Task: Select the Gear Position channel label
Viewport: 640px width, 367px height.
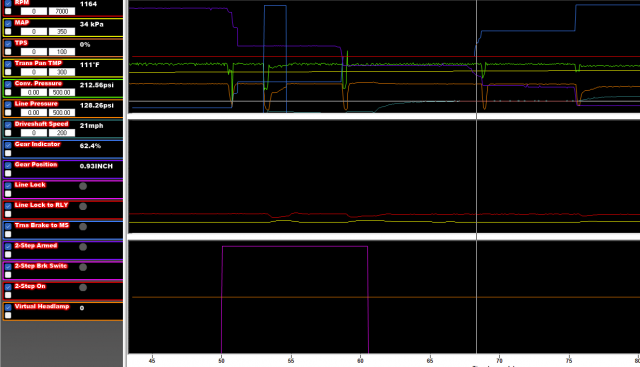Action: 36,165
